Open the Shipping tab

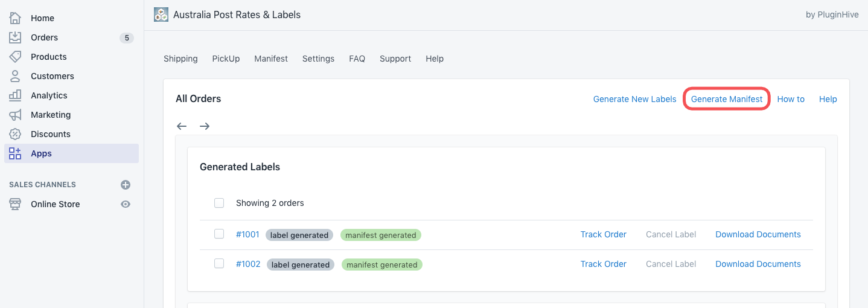click(180, 59)
